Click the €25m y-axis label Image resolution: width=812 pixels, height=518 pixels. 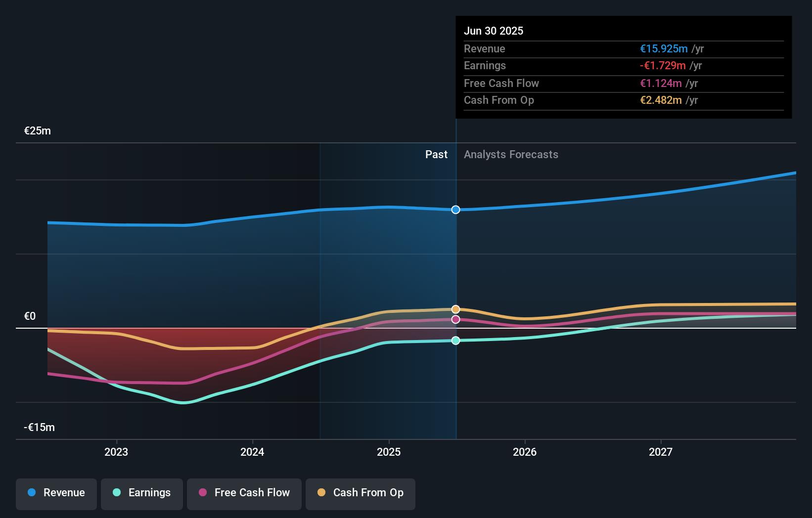[38, 131]
